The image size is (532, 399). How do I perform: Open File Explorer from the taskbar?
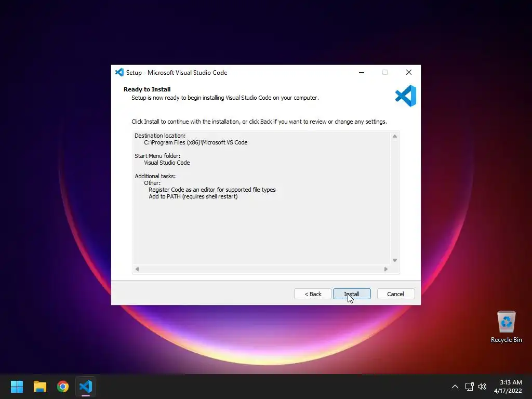tap(39, 387)
